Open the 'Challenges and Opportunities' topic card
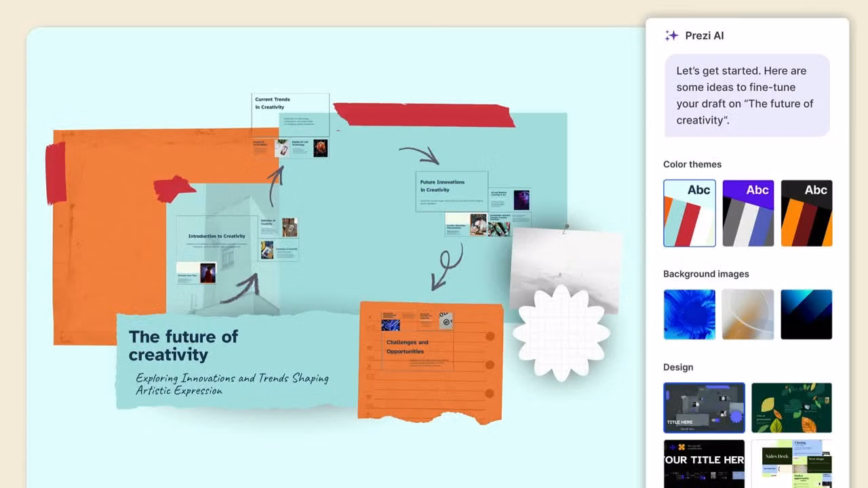 pyautogui.click(x=408, y=347)
